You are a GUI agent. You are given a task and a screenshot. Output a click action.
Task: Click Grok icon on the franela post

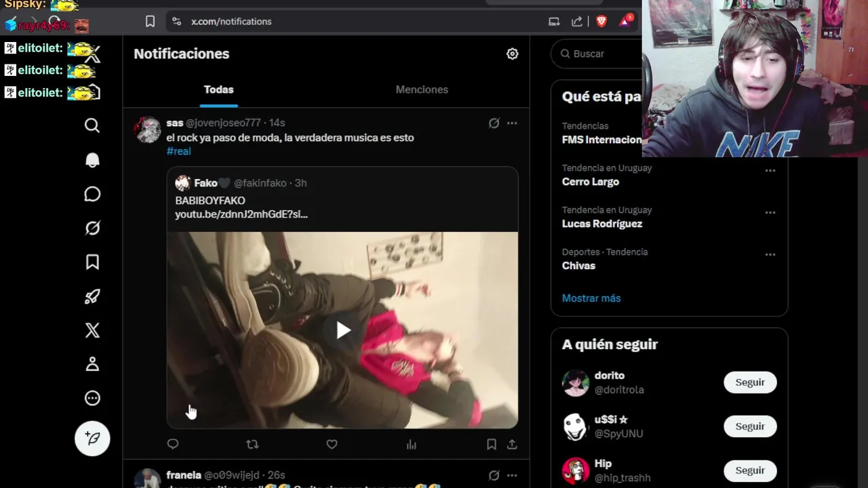click(494, 475)
